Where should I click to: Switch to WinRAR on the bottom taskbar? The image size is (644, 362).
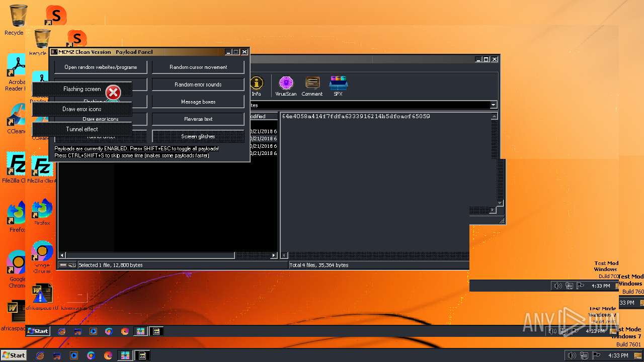pos(125,355)
